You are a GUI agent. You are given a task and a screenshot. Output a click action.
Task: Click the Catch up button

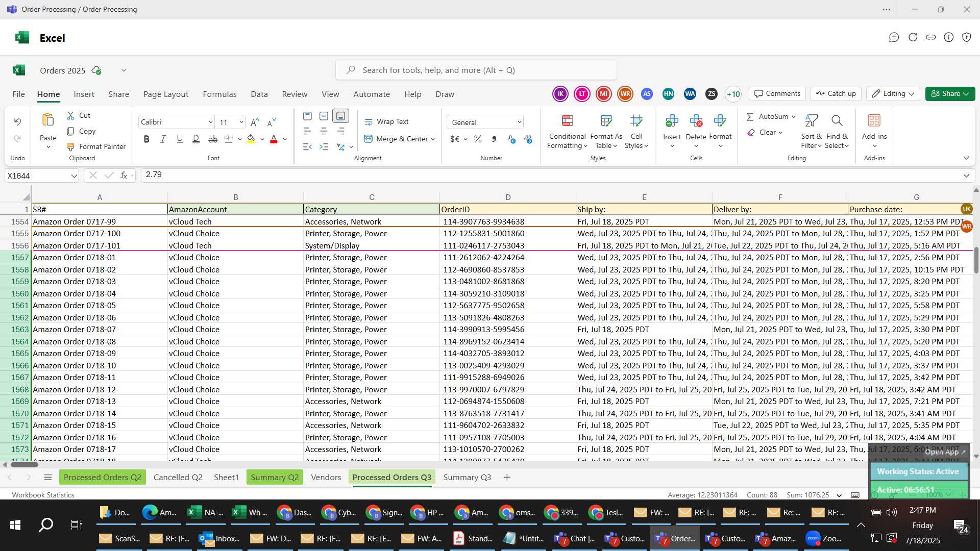pos(836,94)
